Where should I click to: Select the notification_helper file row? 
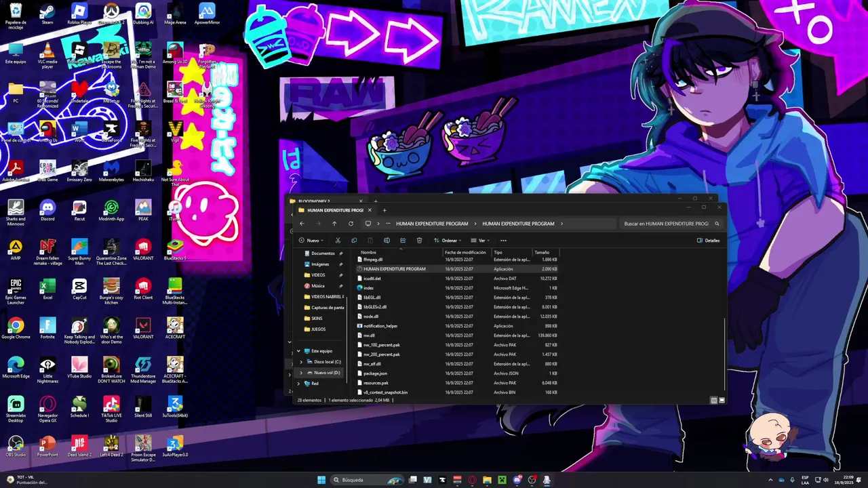(x=458, y=326)
